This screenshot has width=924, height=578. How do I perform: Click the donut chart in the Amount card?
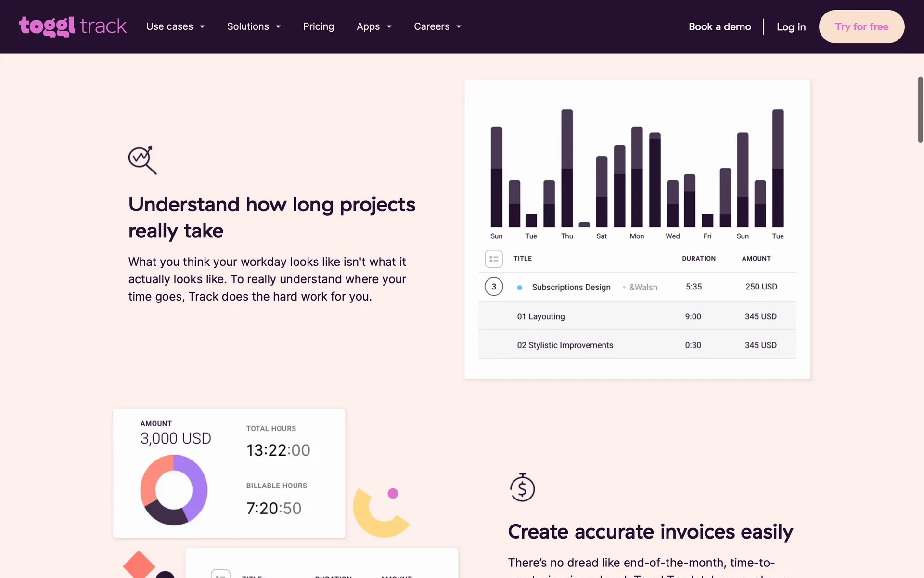click(x=174, y=489)
